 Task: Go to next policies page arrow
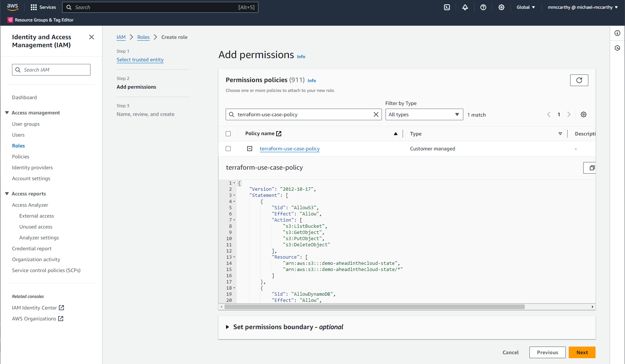569,114
